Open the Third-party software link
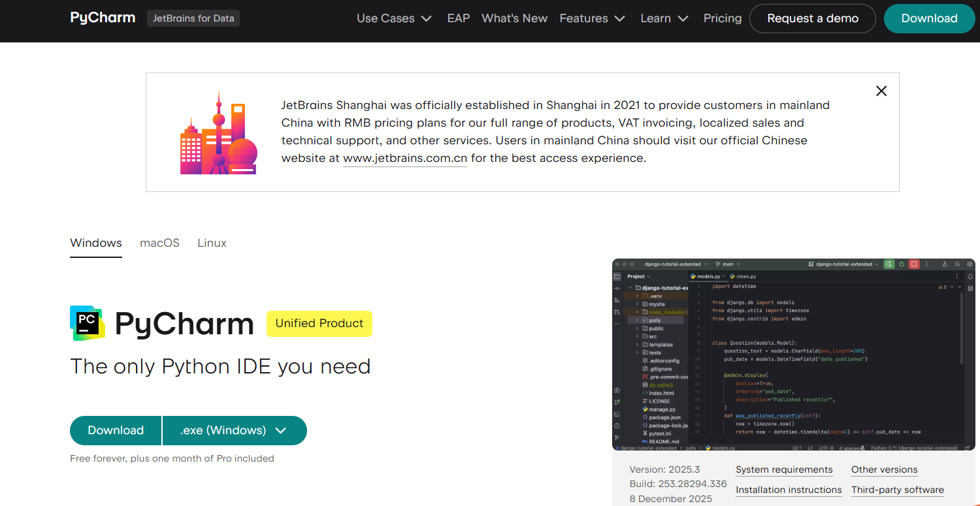 (898, 490)
